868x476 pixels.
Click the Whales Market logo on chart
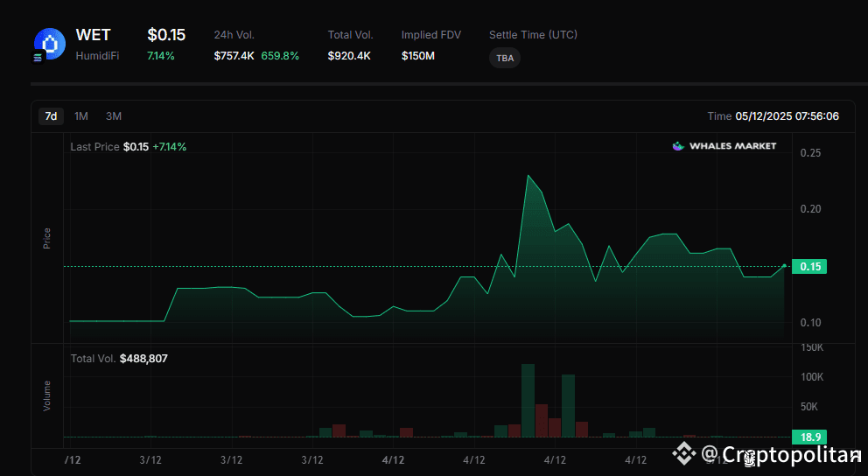[724, 146]
